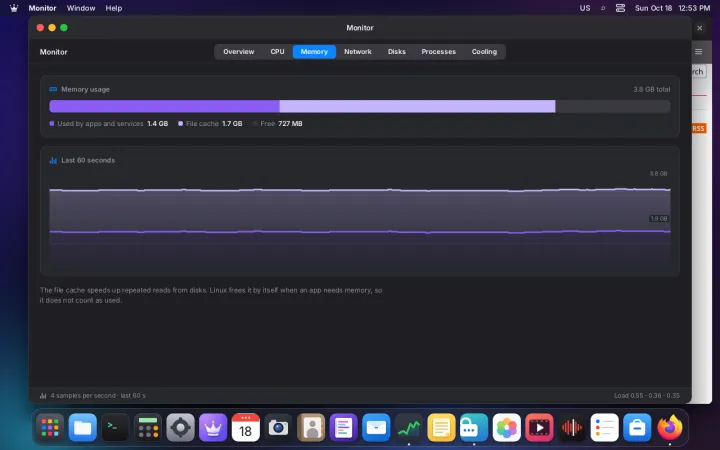This screenshot has width=720, height=450.
Task: Open the Calculator app in dock
Action: point(148,428)
